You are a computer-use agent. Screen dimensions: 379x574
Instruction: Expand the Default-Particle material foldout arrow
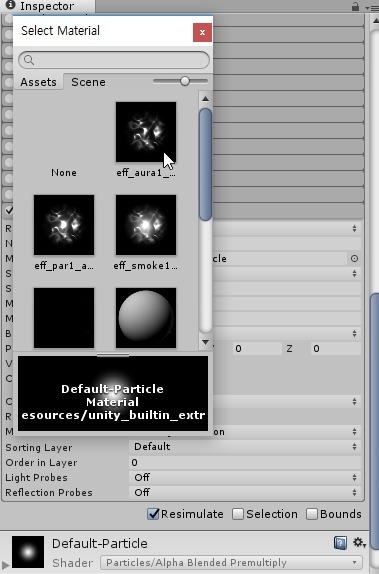pyautogui.click(x=5, y=565)
